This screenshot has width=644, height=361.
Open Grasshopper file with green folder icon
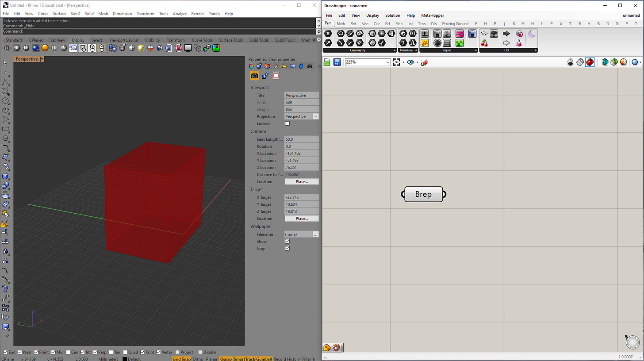tap(327, 62)
